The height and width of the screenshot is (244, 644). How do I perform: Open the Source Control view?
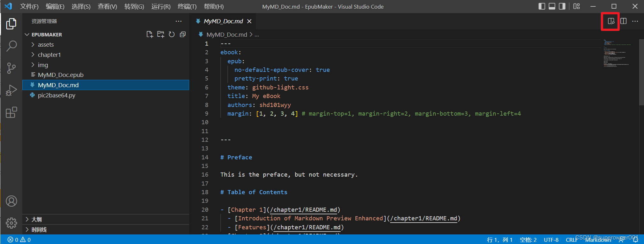11,68
